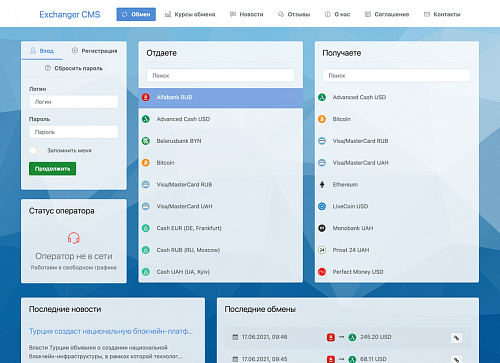The height and width of the screenshot is (363, 500).
Task: Open news article Турция создаст национальную блокчейн
Action: pyautogui.click(x=111, y=331)
